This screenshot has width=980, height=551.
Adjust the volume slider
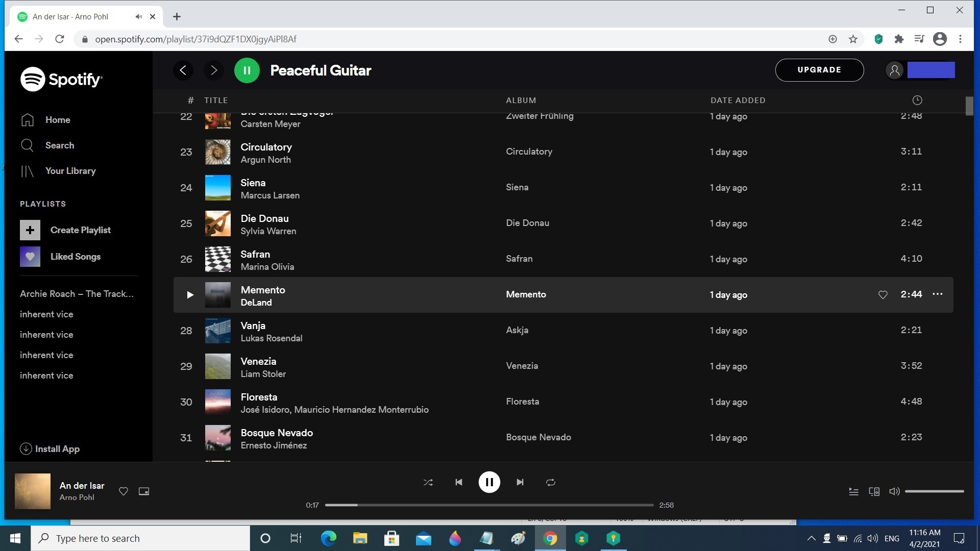pyautogui.click(x=934, y=491)
